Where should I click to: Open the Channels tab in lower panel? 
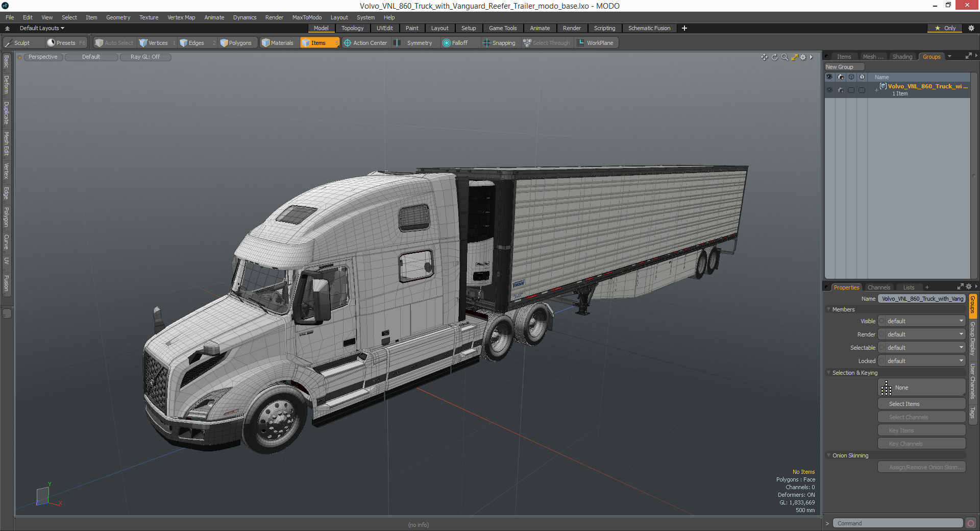(x=878, y=287)
